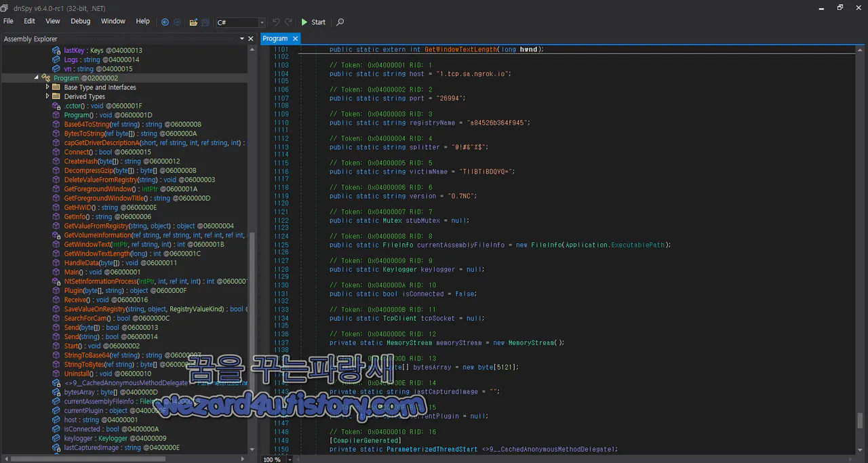This screenshot has height=463, width=868.
Task: Click the GetHWID() method icon
Action: tap(57, 207)
